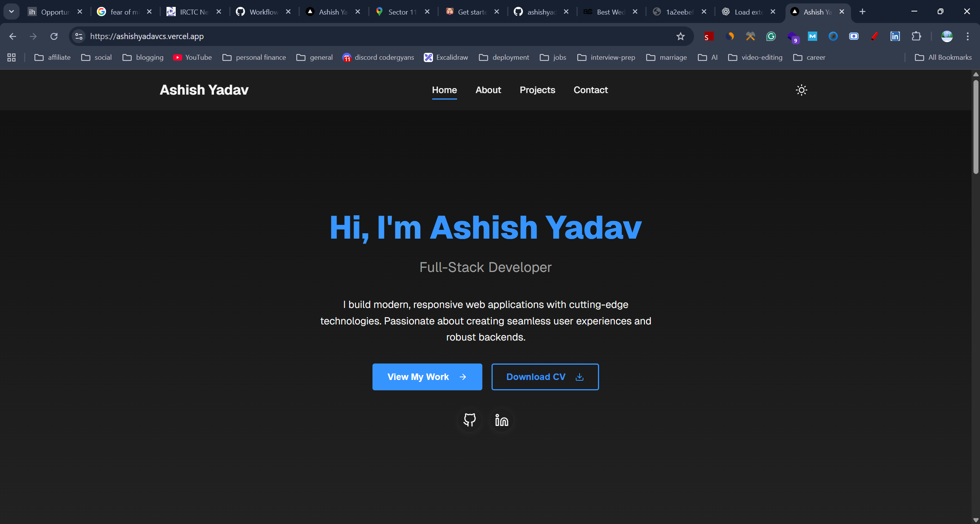The height and width of the screenshot is (524, 980).
Task: Reload the current page
Action: tap(54, 36)
